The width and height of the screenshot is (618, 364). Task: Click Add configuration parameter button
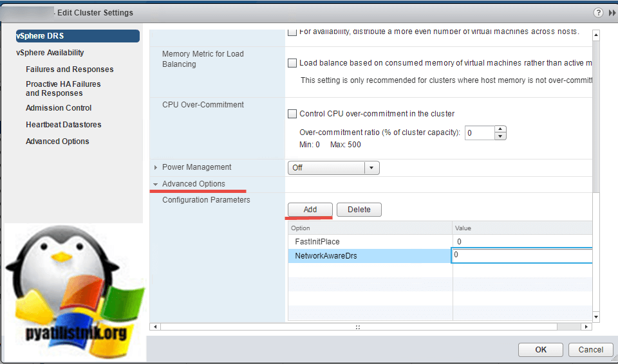click(x=310, y=210)
